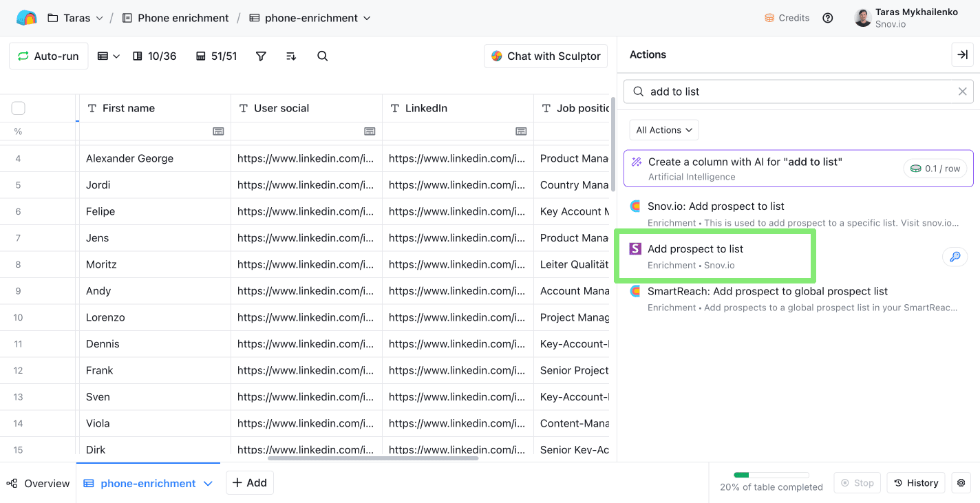Toggle Auto-run for the table

(x=48, y=56)
